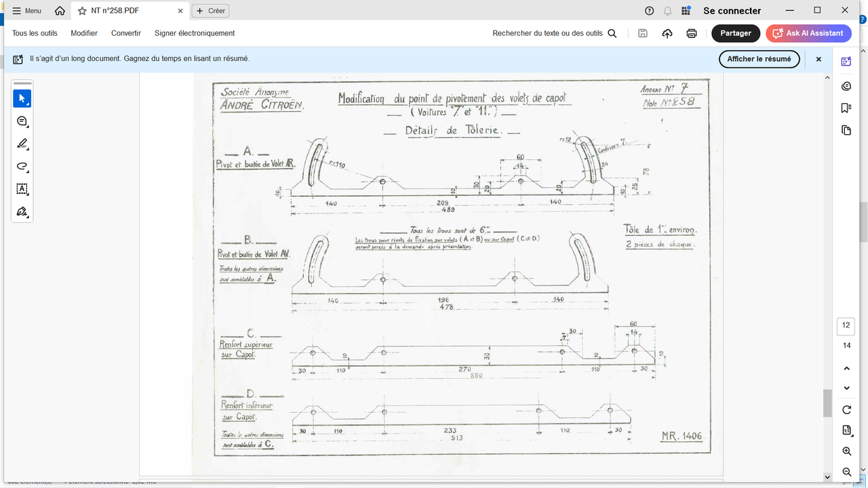Open the AI assistant panel icon
The height and width of the screenshot is (488, 868).
(x=846, y=62)
